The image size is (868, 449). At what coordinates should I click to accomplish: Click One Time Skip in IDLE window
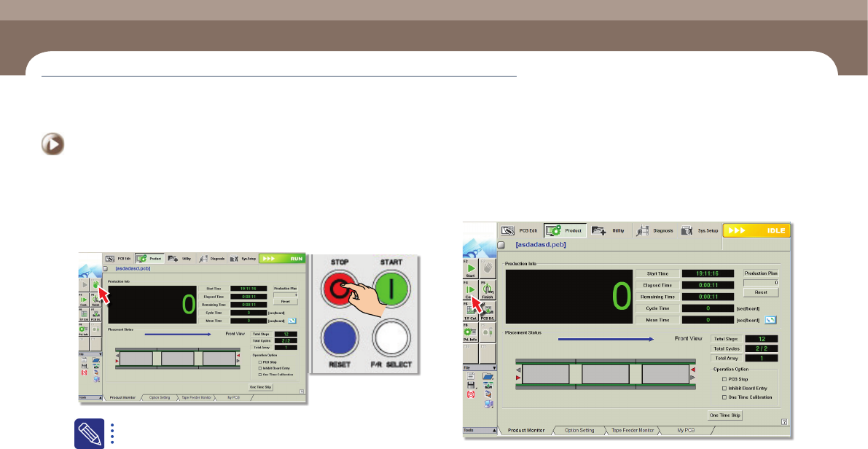click(724, 415)
